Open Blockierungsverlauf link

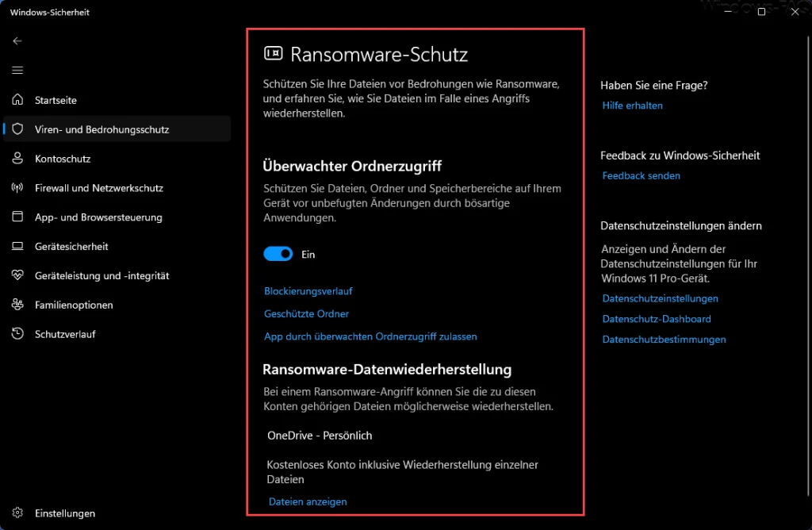pyautogui.click(x=308, y=291)
